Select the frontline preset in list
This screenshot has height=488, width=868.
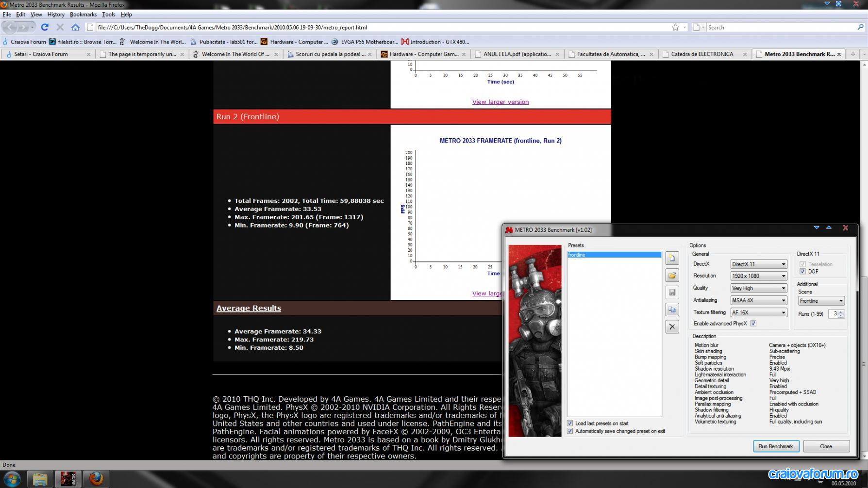click(x=614, y=255)
